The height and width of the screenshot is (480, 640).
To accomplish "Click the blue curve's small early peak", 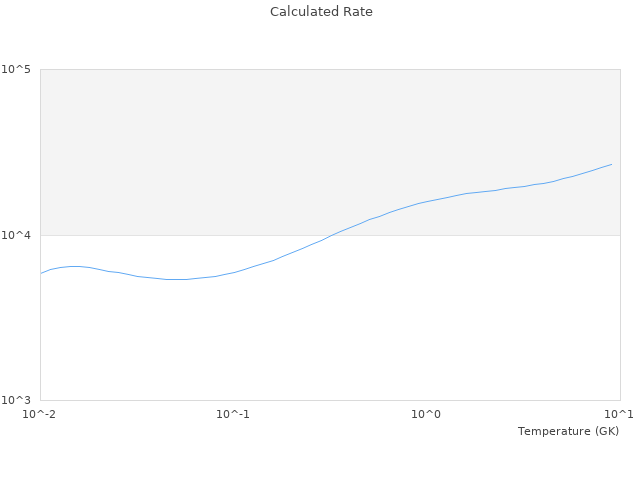I will point(73,266).
